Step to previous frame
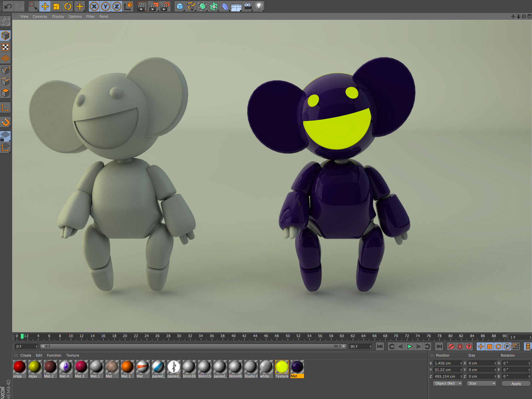Screen dimensions: 532x399 coord(401,346)
